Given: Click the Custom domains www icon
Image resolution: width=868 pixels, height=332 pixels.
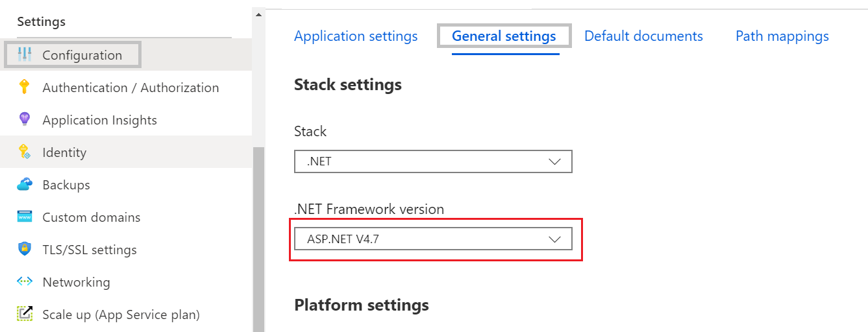Looking at the screenshot, I should 25,217.
